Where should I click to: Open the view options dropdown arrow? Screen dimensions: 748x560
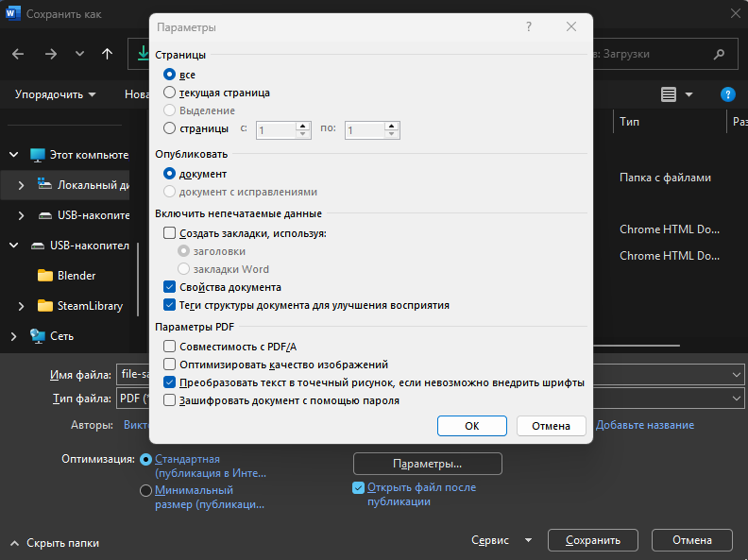688,94
